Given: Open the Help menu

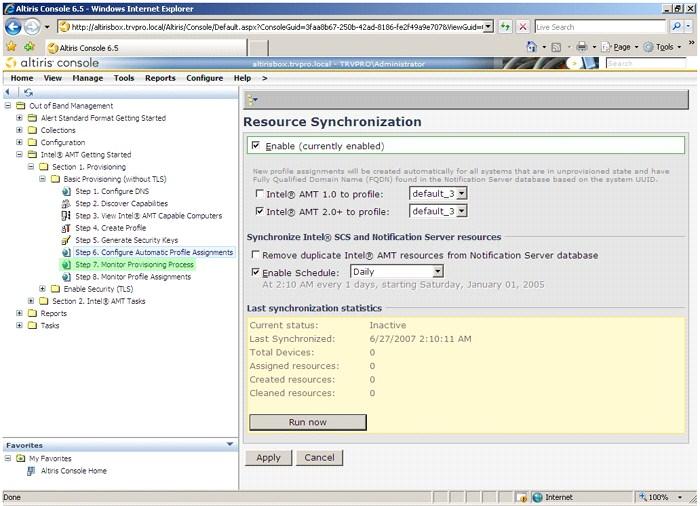Looking at the screenshot, I should 242,78.
